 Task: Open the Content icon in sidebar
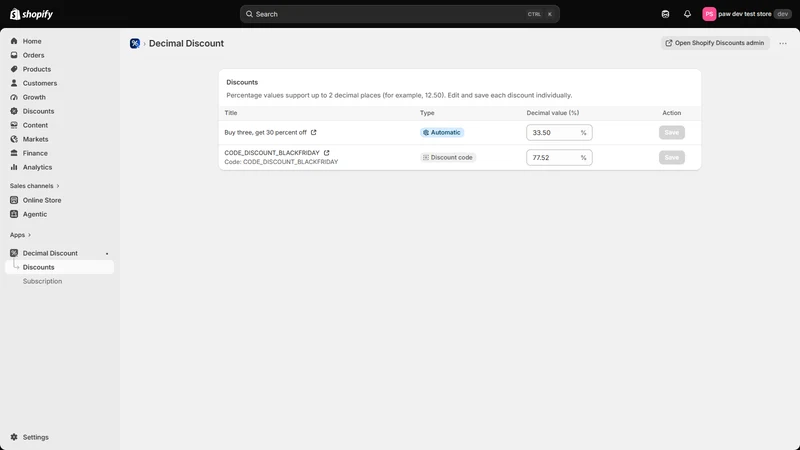click(14, 125)
